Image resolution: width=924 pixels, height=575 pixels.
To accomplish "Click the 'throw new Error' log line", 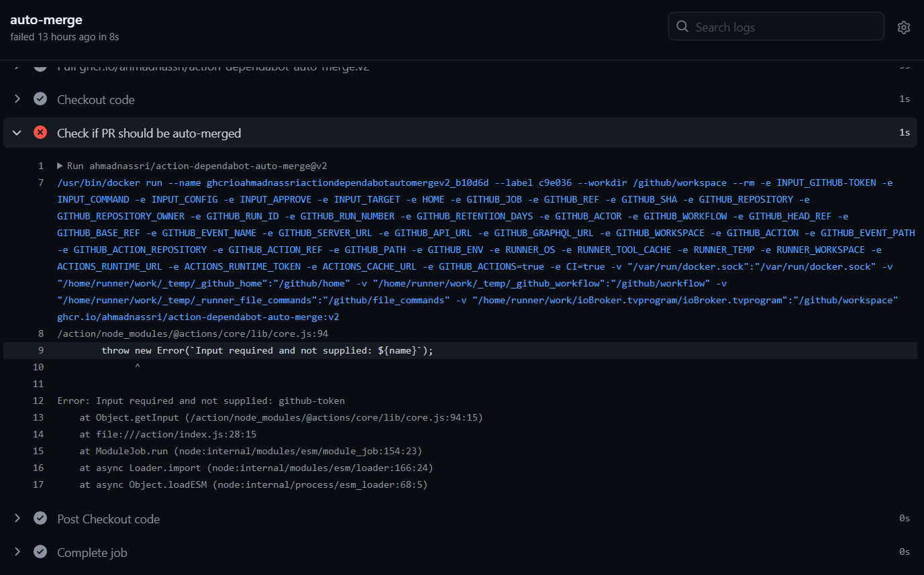I will (267, 350).
